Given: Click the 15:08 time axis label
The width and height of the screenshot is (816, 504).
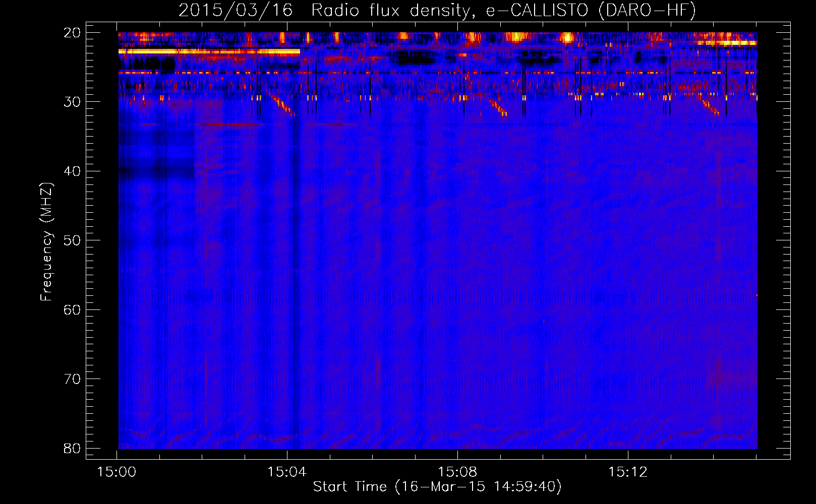Looking at the screenshot, I should 457,472.
